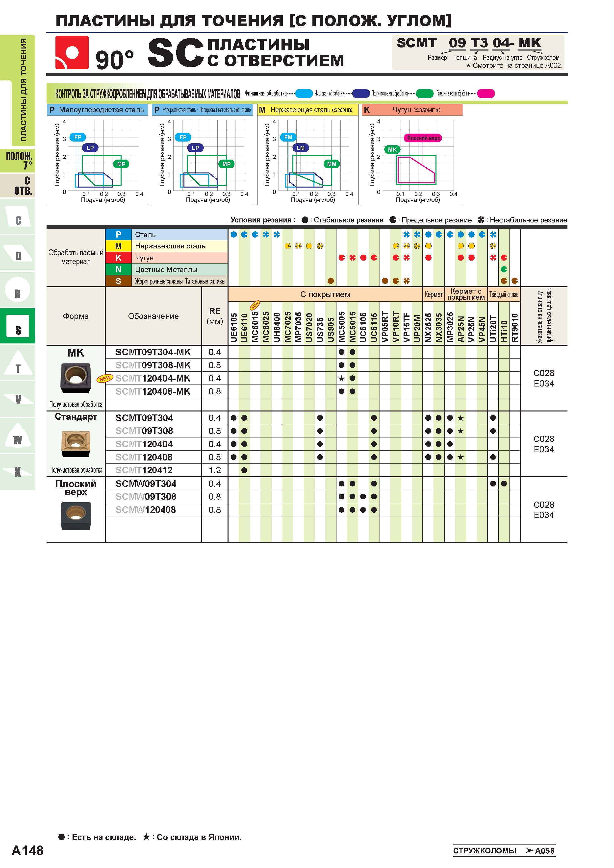Select the W insert shape side tab
This screenshot has width=614, height=868.
(x=17, y=435)
